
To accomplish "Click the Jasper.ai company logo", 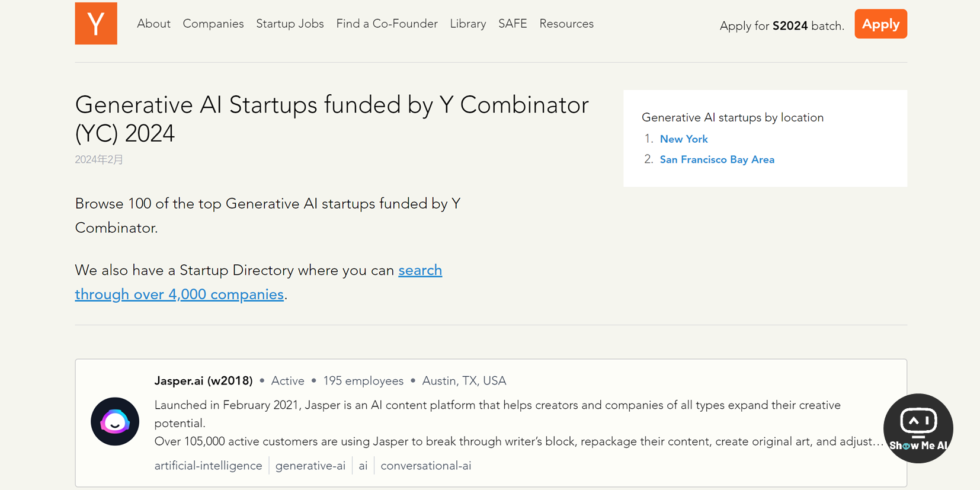I will tap(115, 421).
